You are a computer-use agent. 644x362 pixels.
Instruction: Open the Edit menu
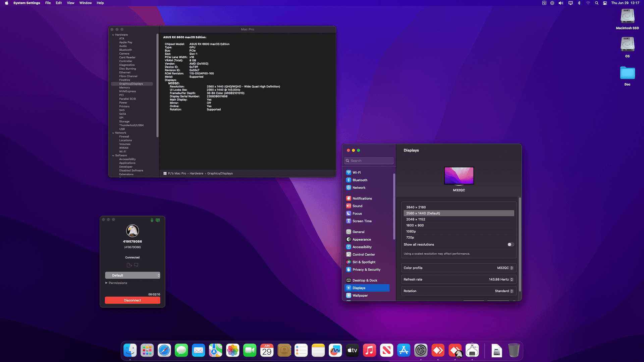point(59,3)
